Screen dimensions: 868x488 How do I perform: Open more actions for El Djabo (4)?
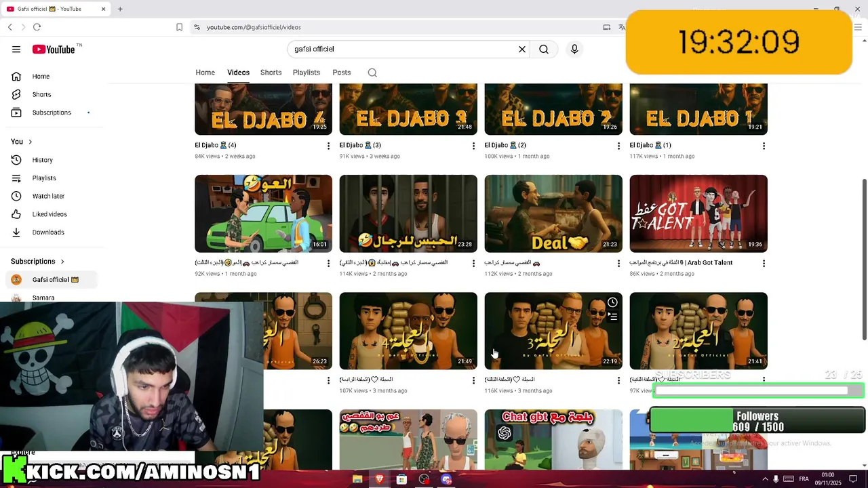[329, 146]
